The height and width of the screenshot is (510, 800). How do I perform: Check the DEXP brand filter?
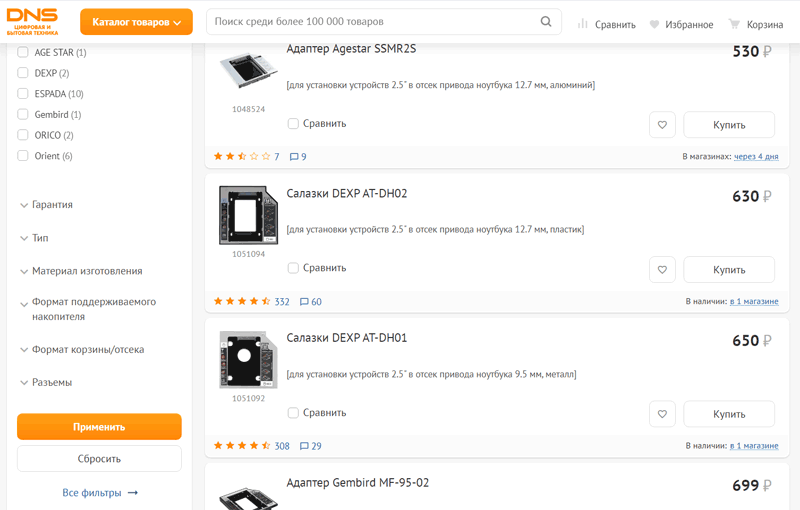click(x=23, y=72)
